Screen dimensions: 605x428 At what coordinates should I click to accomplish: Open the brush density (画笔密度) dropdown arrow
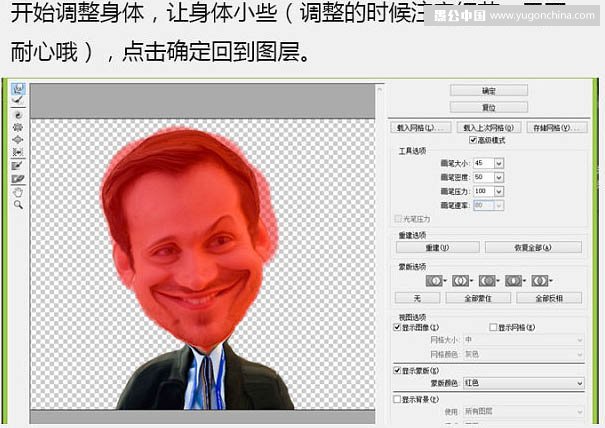coord(499,177)
